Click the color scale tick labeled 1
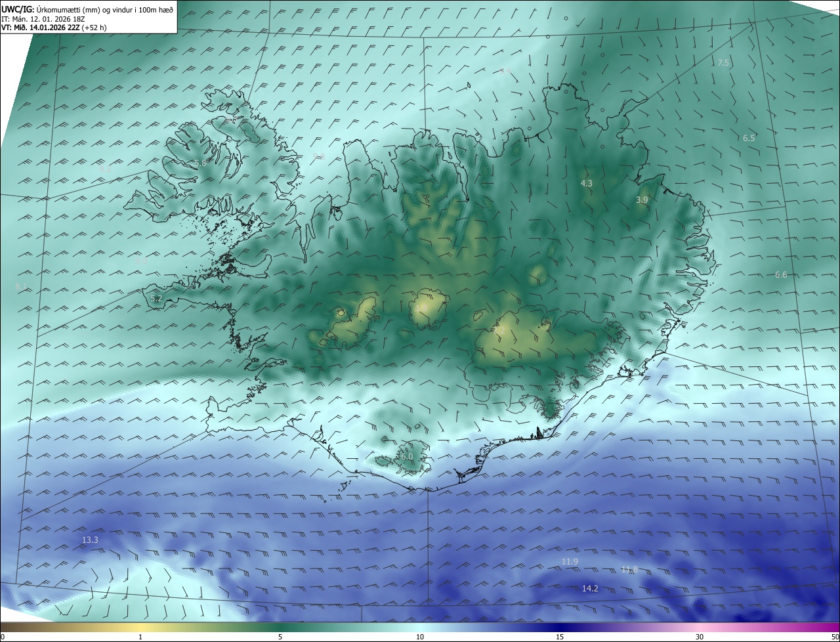 coord(140,637)
